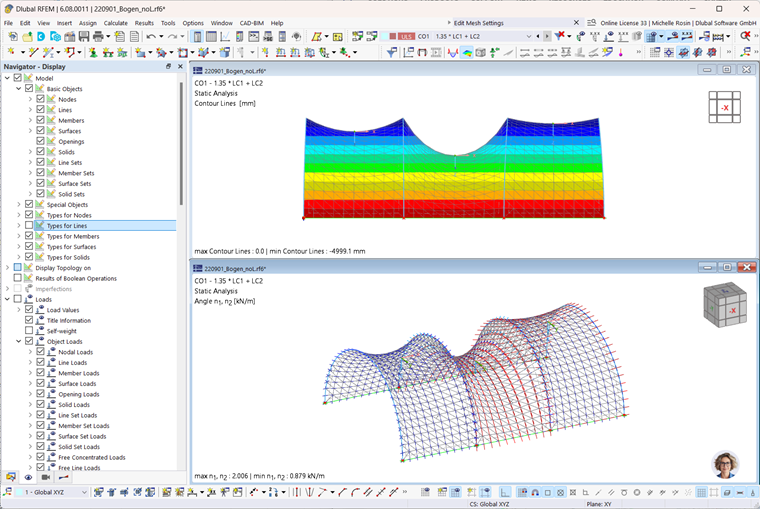
Task: Expand the Display Topology on node
Action: point(7,267)
